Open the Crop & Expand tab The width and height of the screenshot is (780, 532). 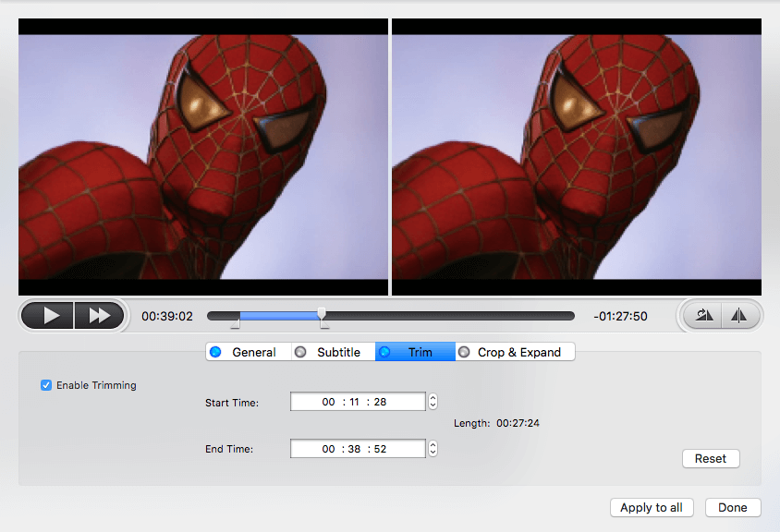(515, 352)
